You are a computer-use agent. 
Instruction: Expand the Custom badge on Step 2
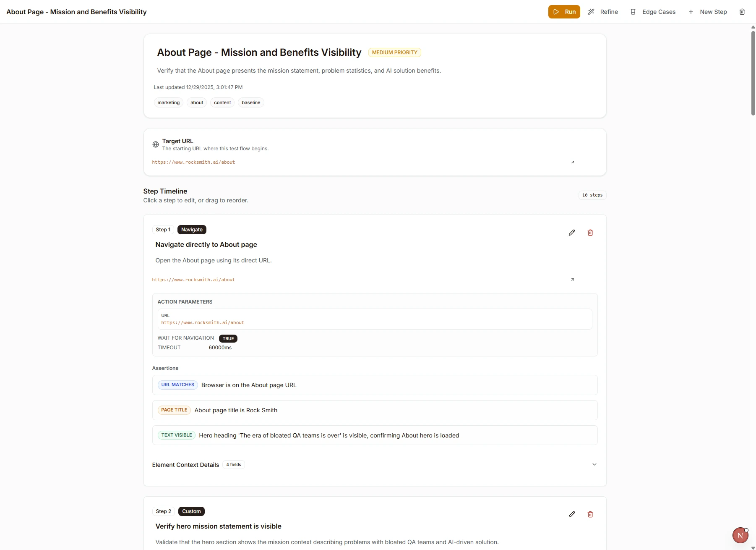pyautogui.click(x=191, y=511)
